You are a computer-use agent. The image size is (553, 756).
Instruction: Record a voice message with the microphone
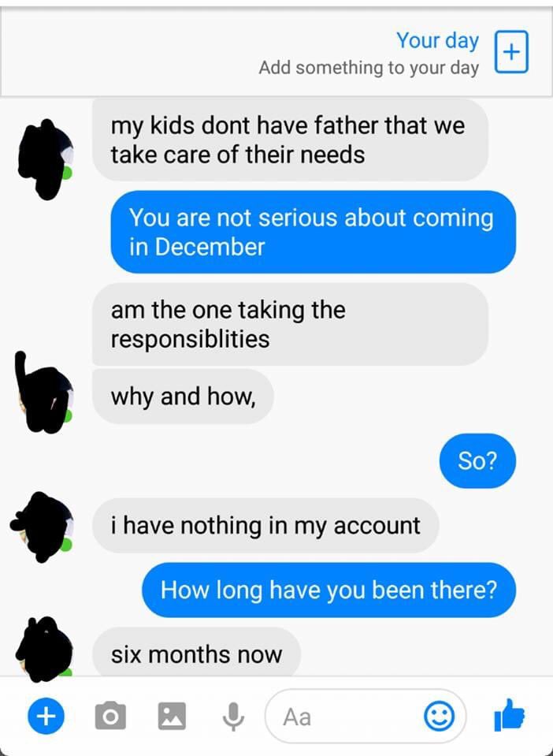pyautogui.click(x=233, y=717)
